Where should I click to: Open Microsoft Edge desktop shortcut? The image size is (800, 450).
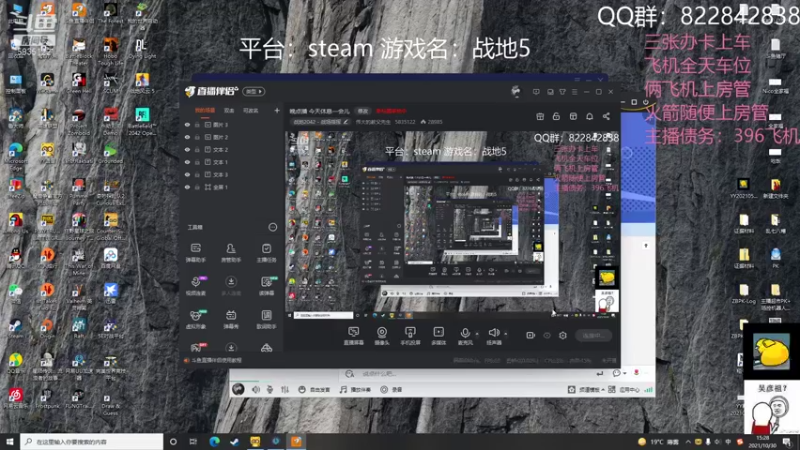16,155
